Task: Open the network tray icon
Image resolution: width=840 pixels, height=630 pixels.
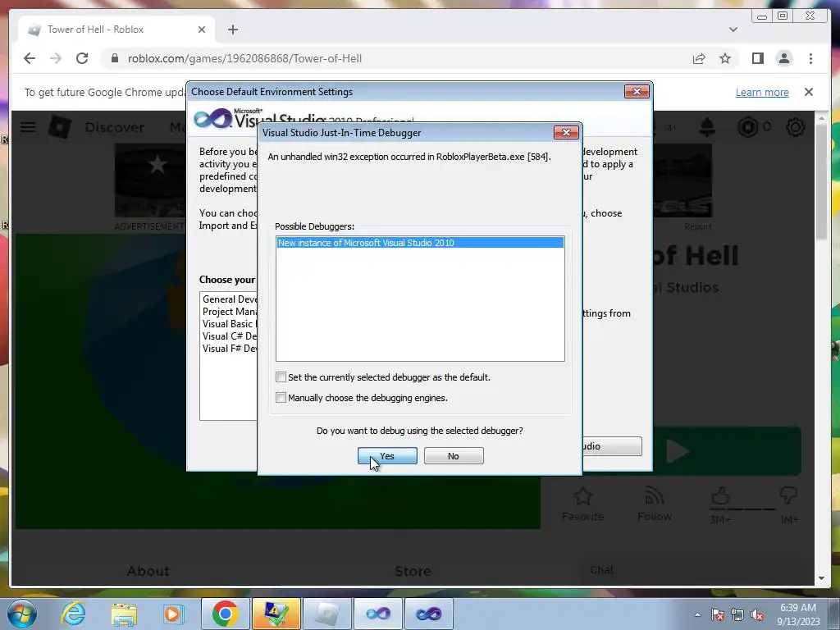Action: pos(737,614)
